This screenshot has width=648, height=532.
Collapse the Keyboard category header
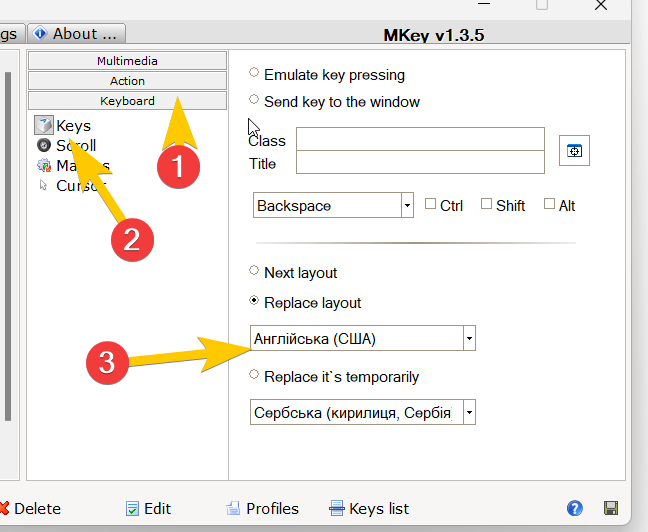point(127,101)
